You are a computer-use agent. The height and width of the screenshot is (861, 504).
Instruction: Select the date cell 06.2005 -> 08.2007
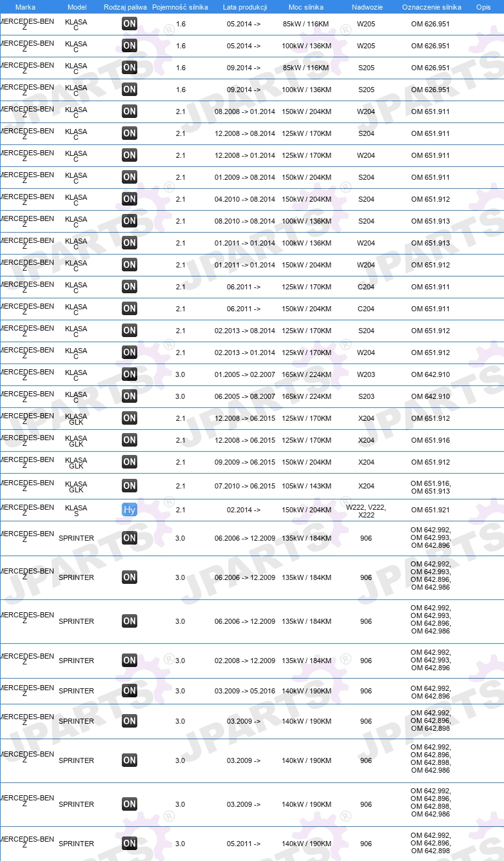245,396
